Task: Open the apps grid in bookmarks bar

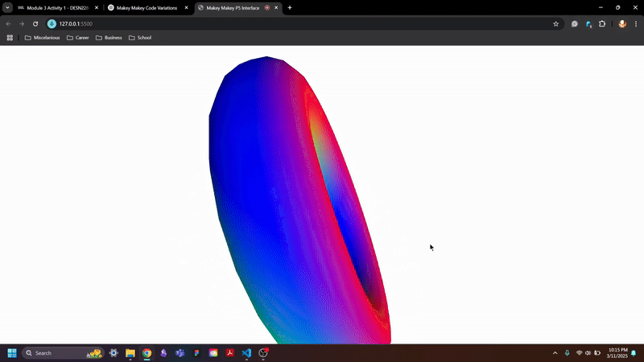Action: coord(10,38)
